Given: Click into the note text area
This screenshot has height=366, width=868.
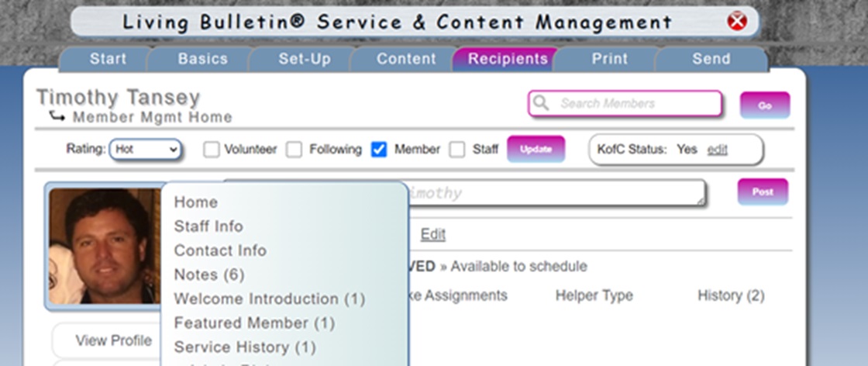Looking at the screenshot, I should tap(556, 192).
